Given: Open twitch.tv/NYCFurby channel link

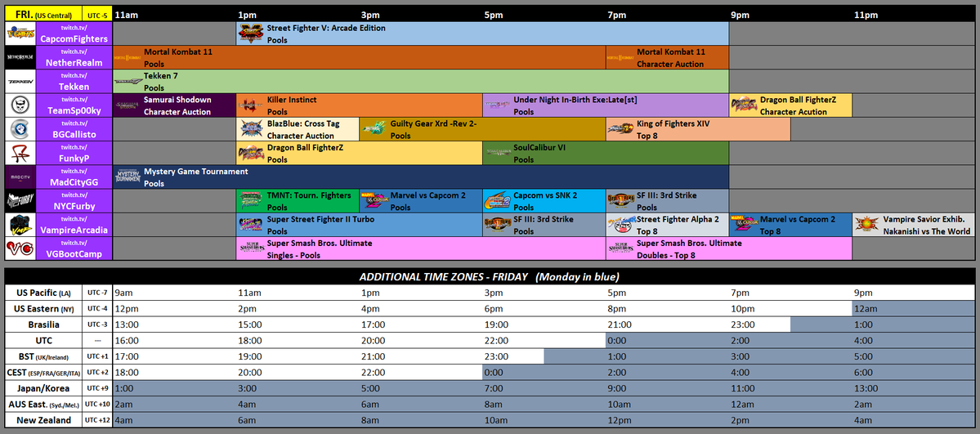Looking at the screenshot, I should click(74, 201).
